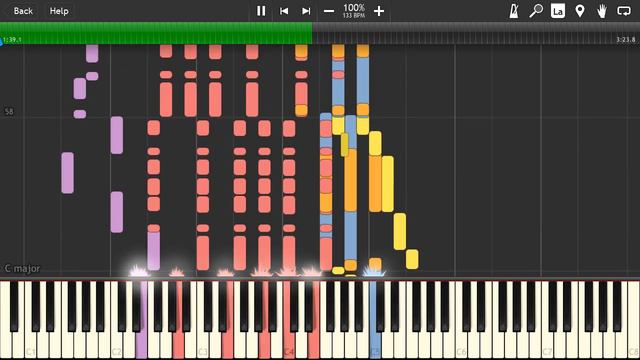Add a bookmark with the pin icon
This screenshot has height=360, width=640.
point(580,11)
